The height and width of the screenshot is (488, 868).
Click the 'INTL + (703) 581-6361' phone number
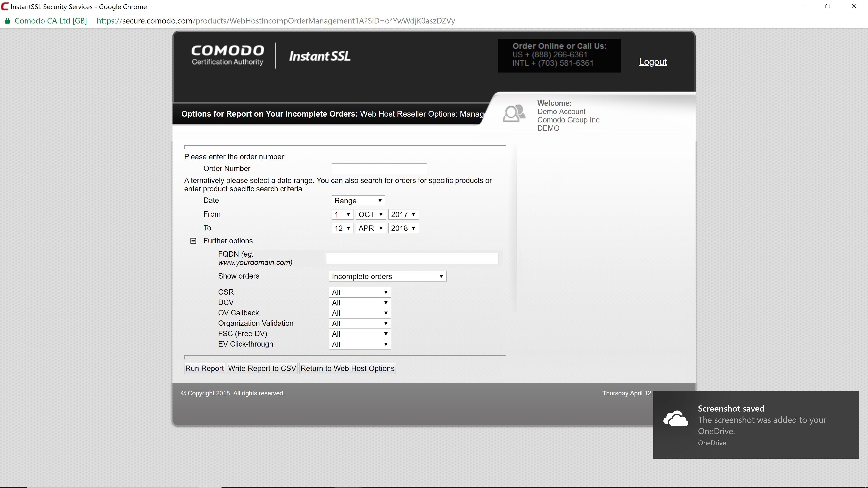pos(553,63)
